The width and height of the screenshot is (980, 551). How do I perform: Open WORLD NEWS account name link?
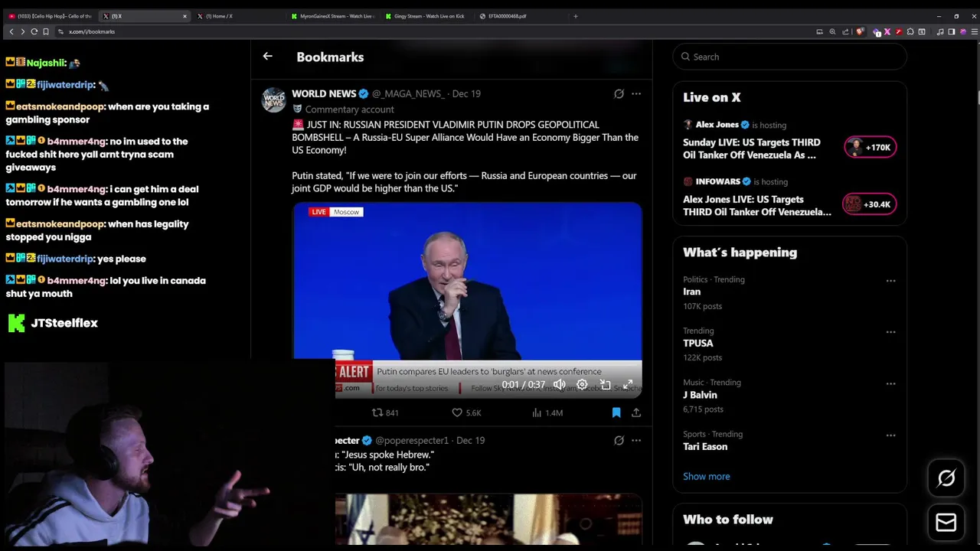pyautogui.click(x=324, y=93)
